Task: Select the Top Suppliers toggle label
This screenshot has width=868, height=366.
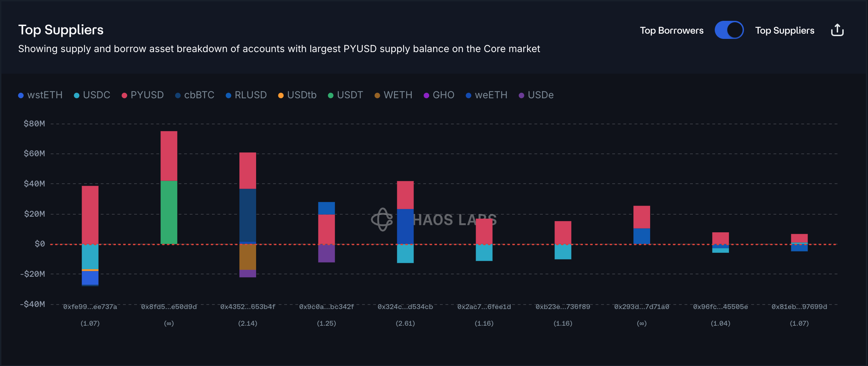Action: pos(784,31)
